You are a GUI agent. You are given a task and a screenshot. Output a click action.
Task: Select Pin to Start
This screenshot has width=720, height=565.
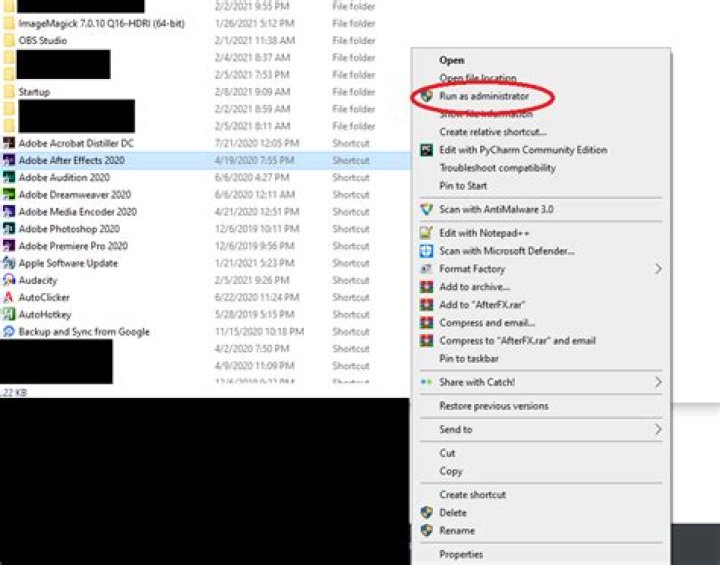pos(463,186)
